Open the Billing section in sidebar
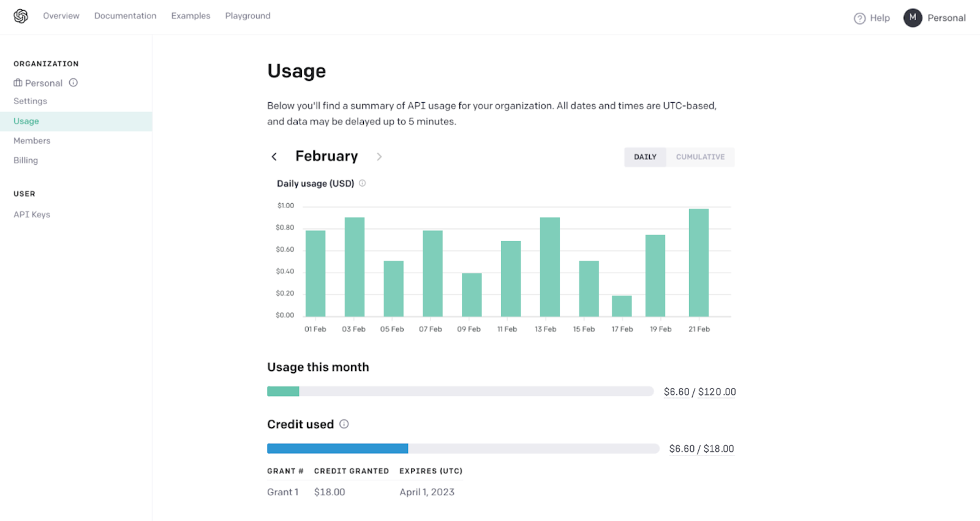 (25, 160)
